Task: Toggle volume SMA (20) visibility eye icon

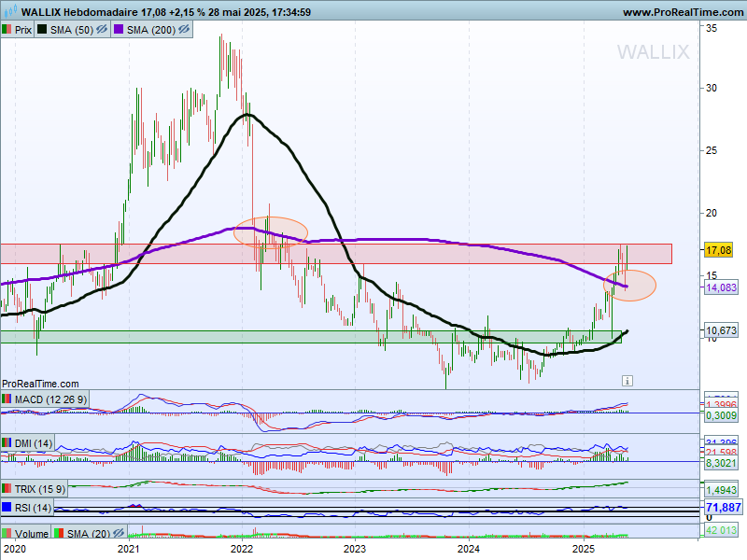Action: click(x=119, y=533)
